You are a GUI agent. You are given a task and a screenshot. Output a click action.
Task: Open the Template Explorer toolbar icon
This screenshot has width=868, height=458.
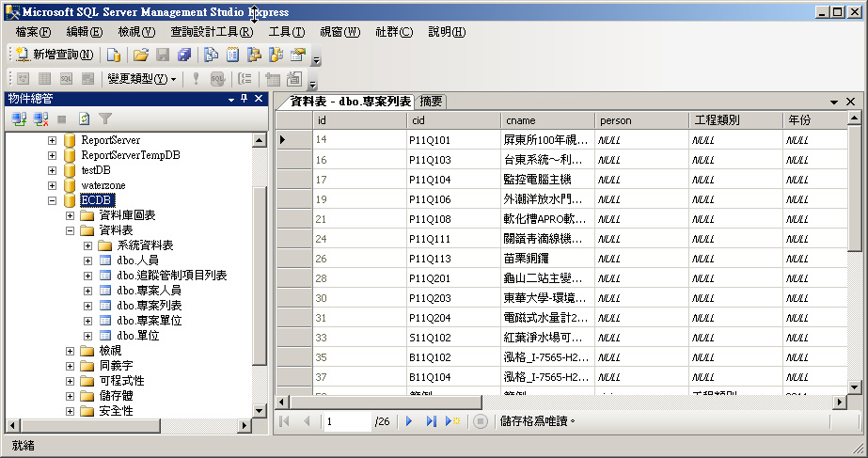(276, 55)
